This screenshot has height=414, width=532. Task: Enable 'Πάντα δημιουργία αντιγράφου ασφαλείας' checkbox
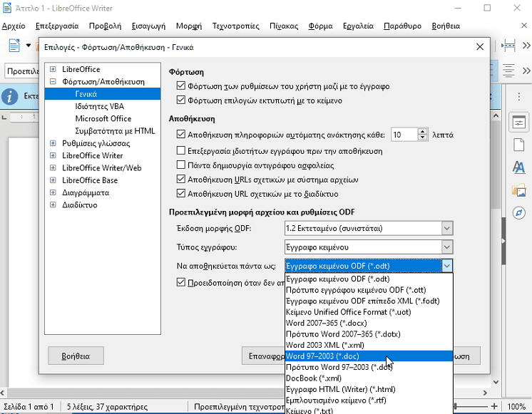pos(180,165)
